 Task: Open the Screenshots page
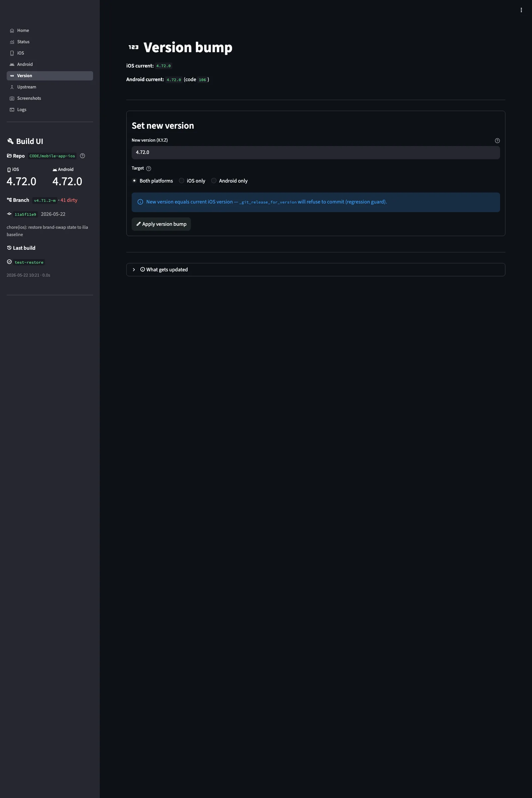click(x=50, y=98)
